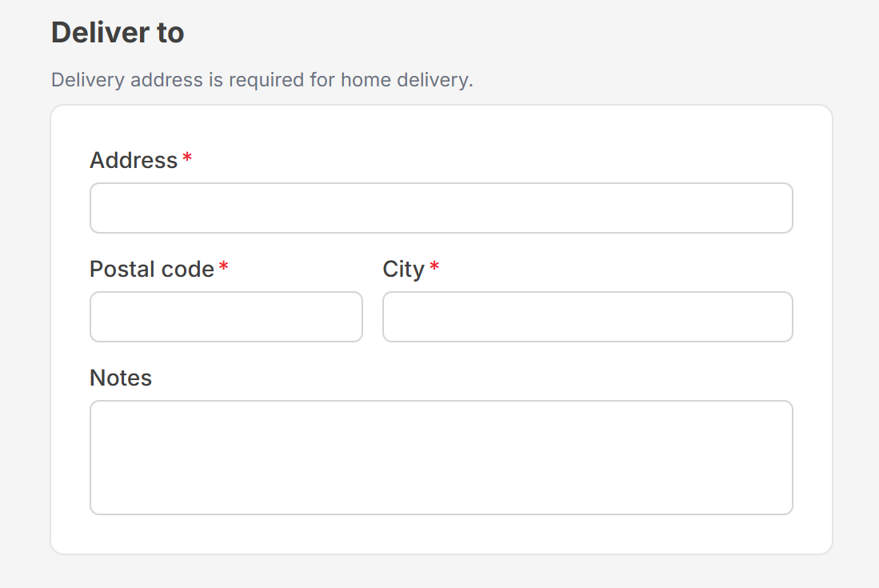Viewport: 879px width, 588px height.
Task: Click inside the Notes text area
Action: click(441, 458)
